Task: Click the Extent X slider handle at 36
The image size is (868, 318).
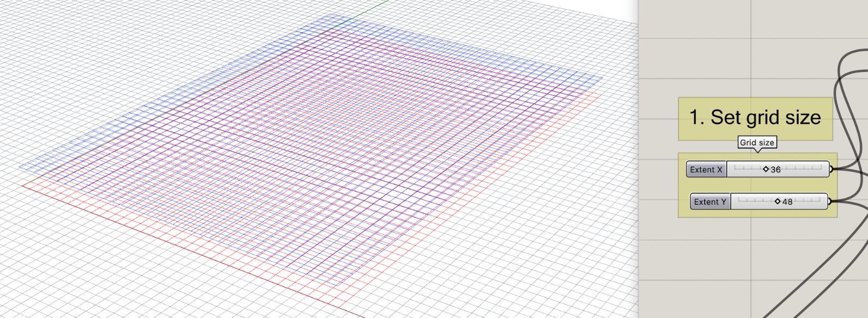Action: (766, 169)
